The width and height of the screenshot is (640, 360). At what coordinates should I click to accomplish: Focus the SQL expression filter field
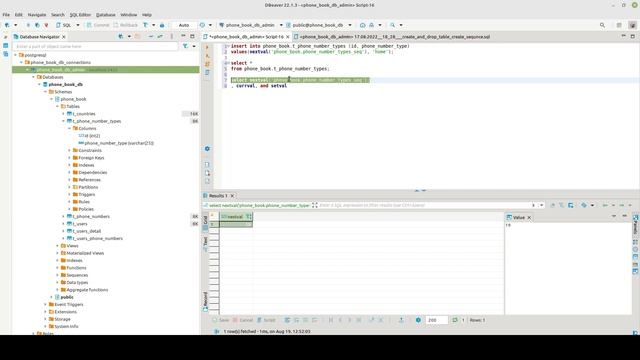[424, 205]
